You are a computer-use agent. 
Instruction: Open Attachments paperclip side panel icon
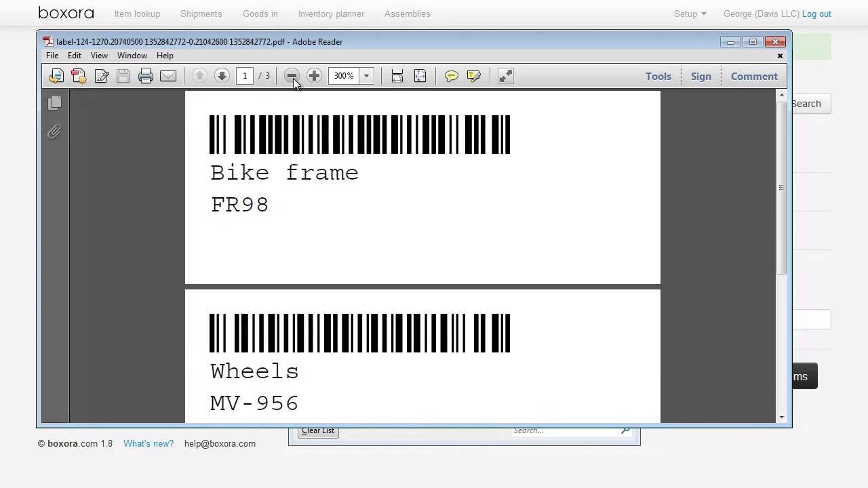pos(55,131)
